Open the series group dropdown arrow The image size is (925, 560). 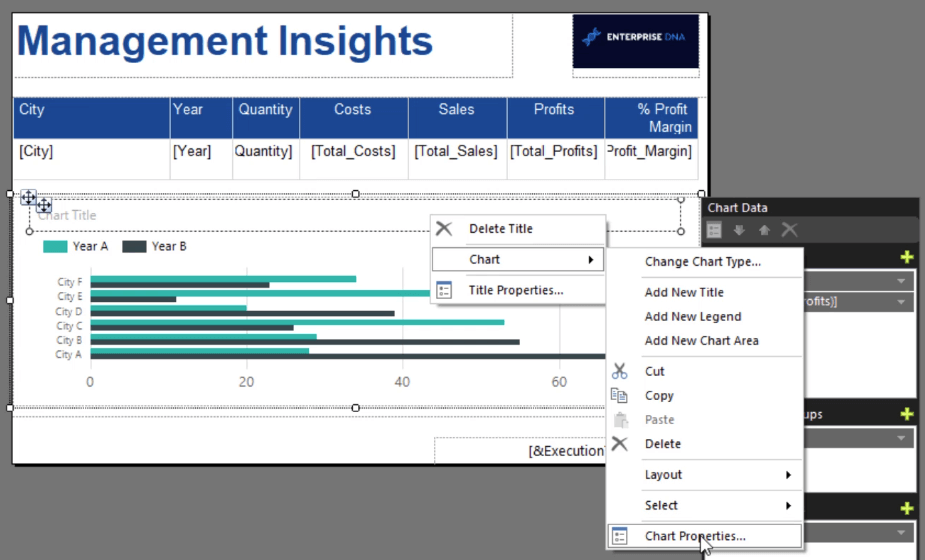pos(902,534)
